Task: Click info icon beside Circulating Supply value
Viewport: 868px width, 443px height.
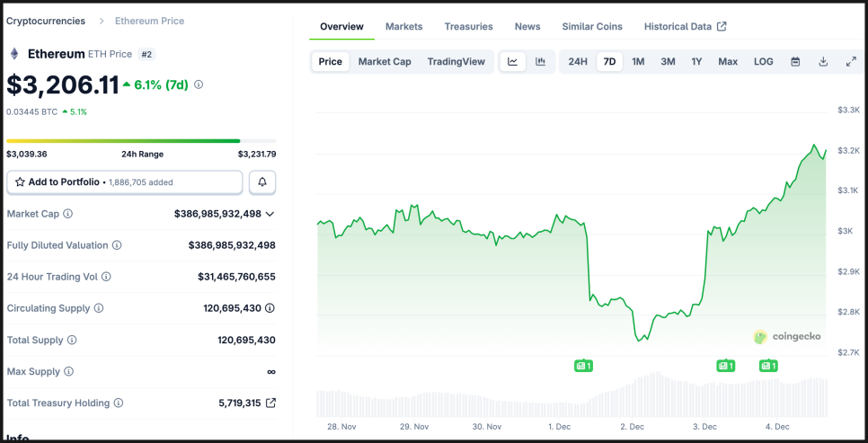Action: pos(270,308)
